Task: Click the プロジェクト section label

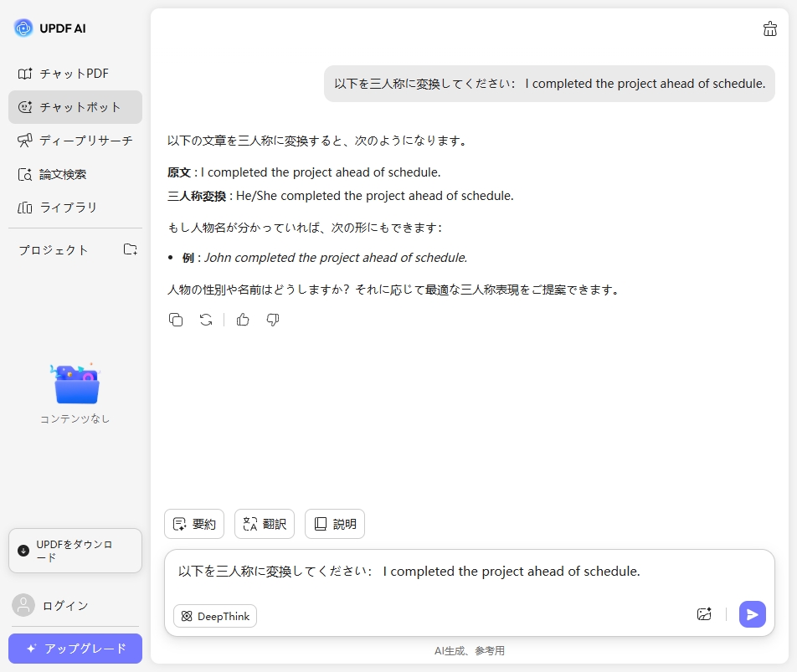Action: pyautogui.click(x=54, y=250)
